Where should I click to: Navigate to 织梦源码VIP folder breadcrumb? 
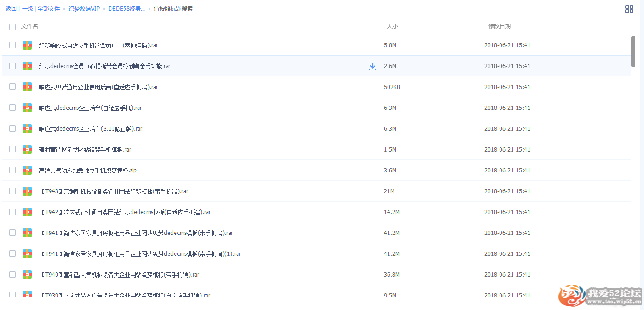(x=84, y=9)
